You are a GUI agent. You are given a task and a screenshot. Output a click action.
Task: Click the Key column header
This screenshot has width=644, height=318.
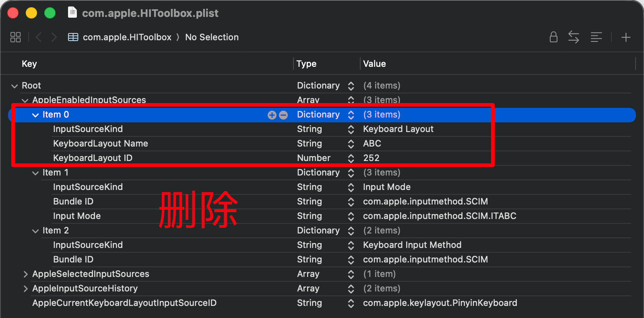pos(29,64)
